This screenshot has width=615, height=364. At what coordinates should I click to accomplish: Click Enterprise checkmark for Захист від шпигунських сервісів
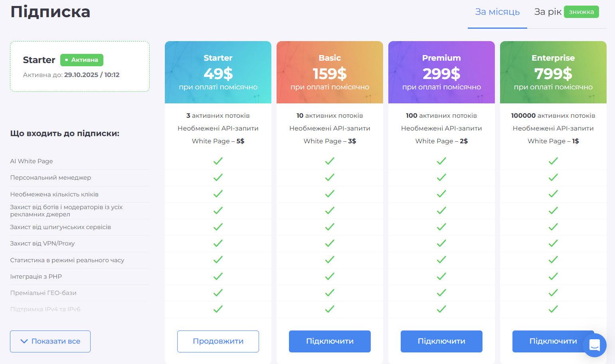tap(553, 227)
